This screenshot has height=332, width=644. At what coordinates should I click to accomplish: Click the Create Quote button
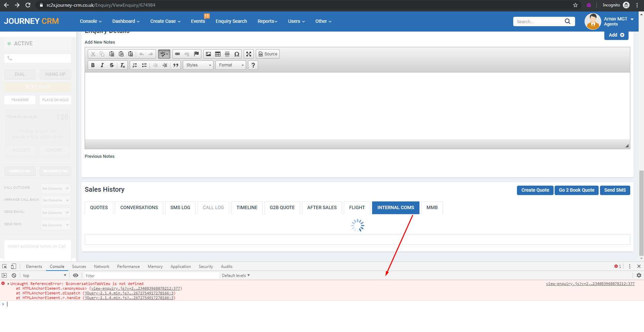[x=535, y=190]
